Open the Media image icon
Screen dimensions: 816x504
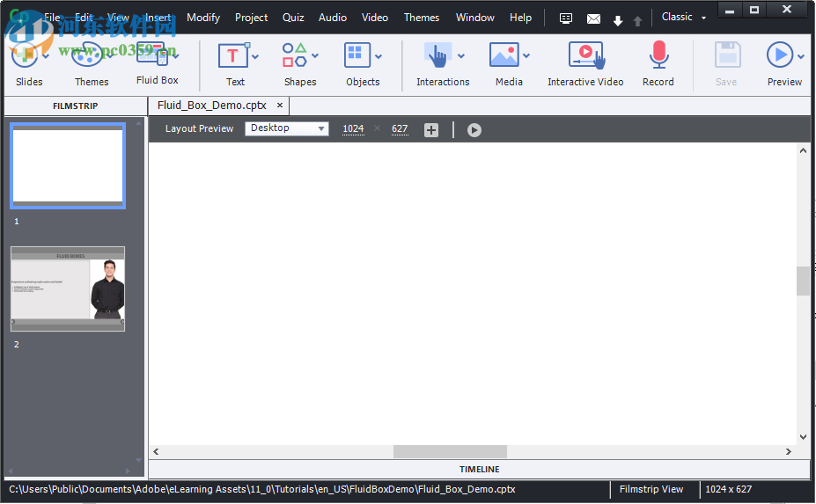(x=504, y=55)
